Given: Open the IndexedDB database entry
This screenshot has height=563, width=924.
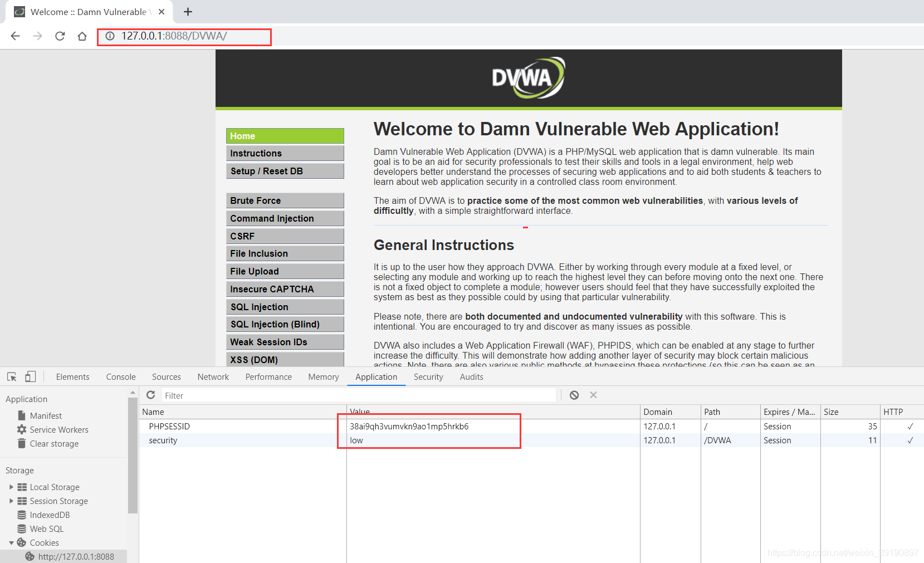Looking at the screenshot, I should [x=43, y=515].
